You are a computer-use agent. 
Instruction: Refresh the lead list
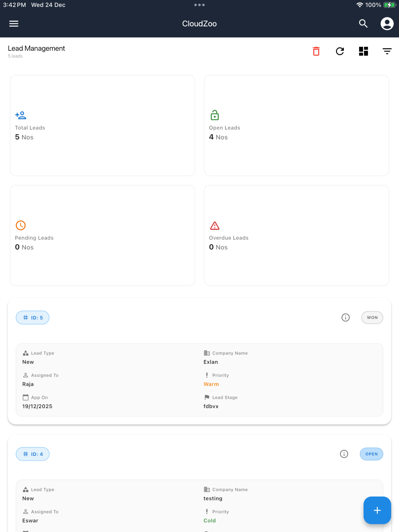tap(340, 51)
